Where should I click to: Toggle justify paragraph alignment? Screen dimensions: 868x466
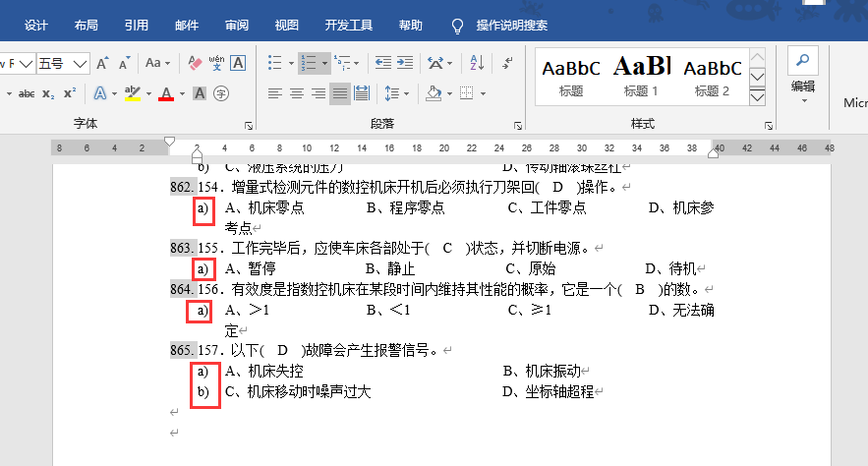click(x=340, y=93)
